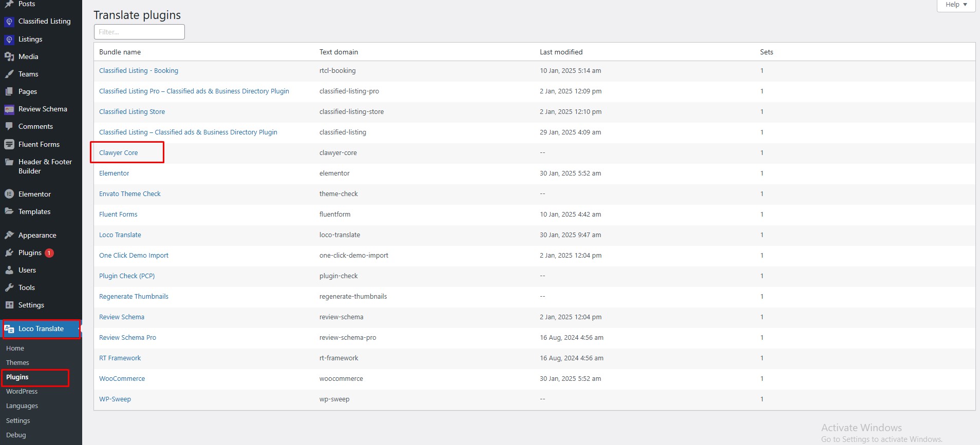Click the text domain 'rtcl-booking'

pyautogui.click(x=337, y=71)
